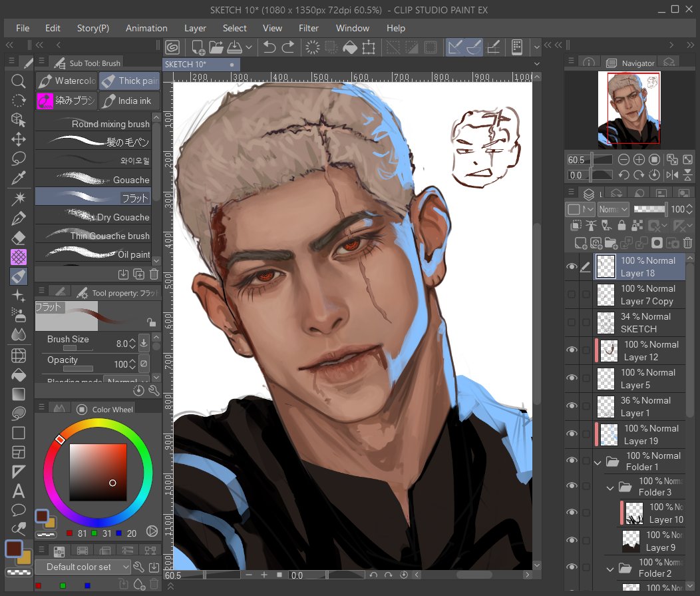Screen dimensions: 700x596
Task: Click the brush Opacity slider
Action: [x=78, y=369]
